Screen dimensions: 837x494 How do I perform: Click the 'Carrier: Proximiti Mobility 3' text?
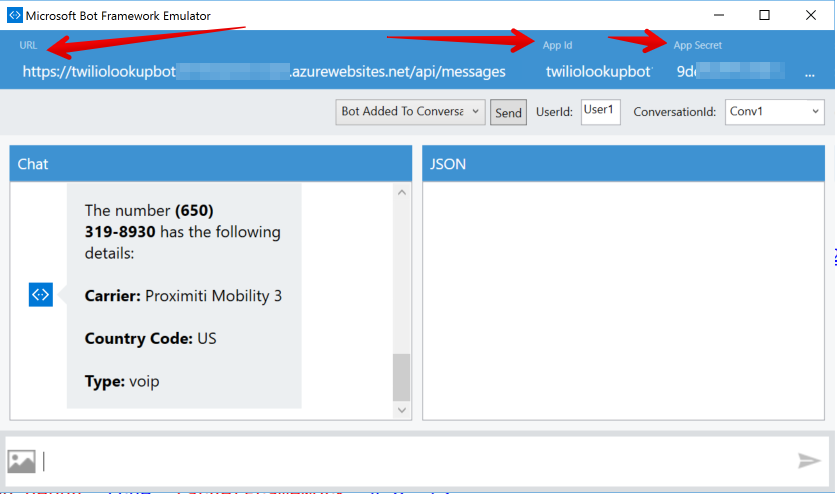pyautogui.click(x=183, y=296)
